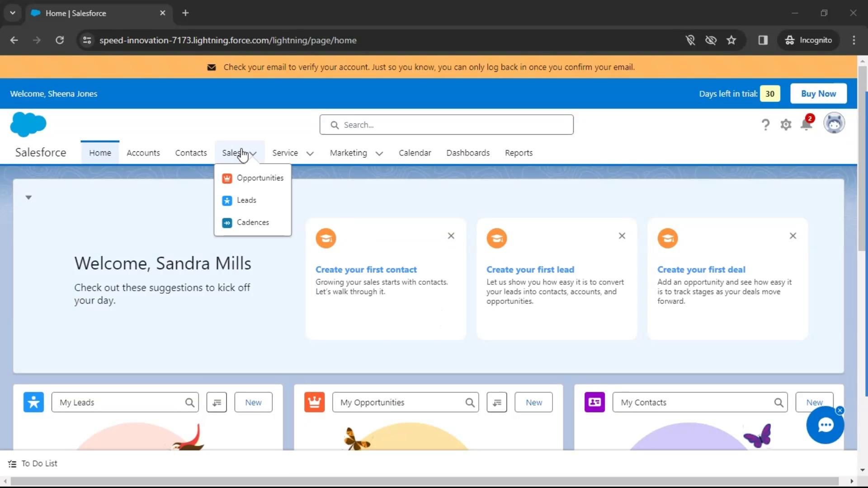This screenshot has height=488, width=868.
Task: Open the browser side panel icon
Action: (x=763, y=40)
